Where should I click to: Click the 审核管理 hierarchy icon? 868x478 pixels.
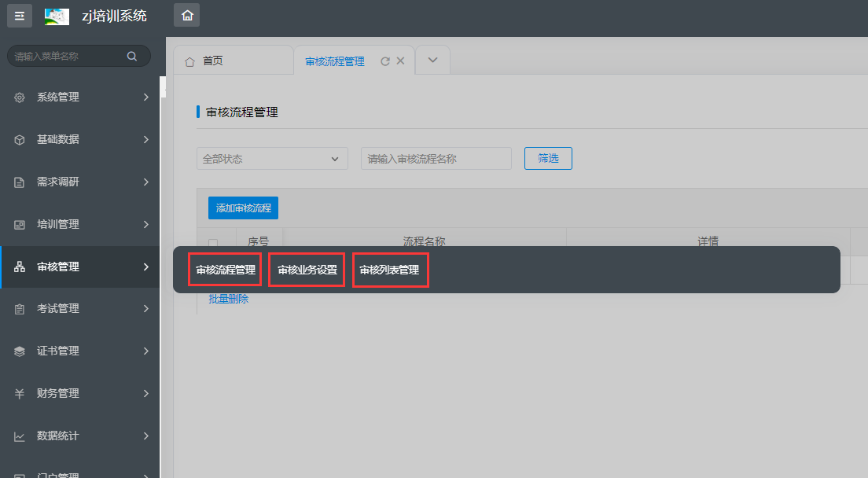pos(20,267)
